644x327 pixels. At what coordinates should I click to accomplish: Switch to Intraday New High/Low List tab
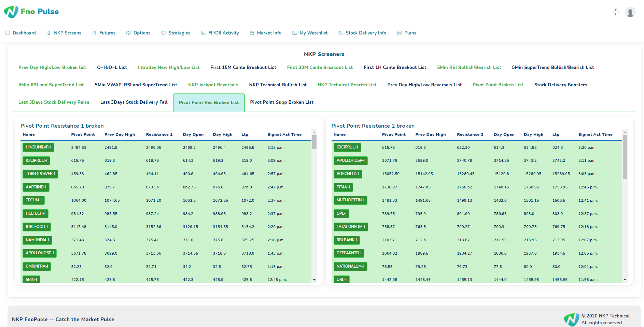click(x=169, y=68)
